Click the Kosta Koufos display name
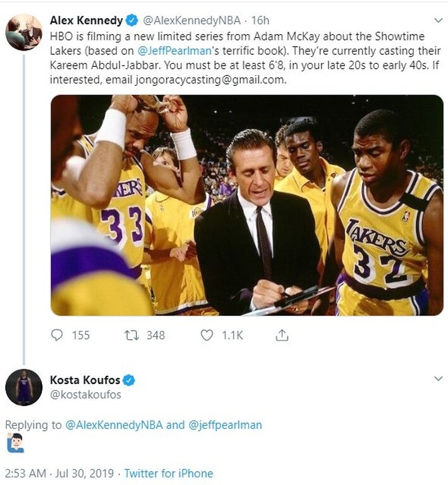 pos(85,380)
